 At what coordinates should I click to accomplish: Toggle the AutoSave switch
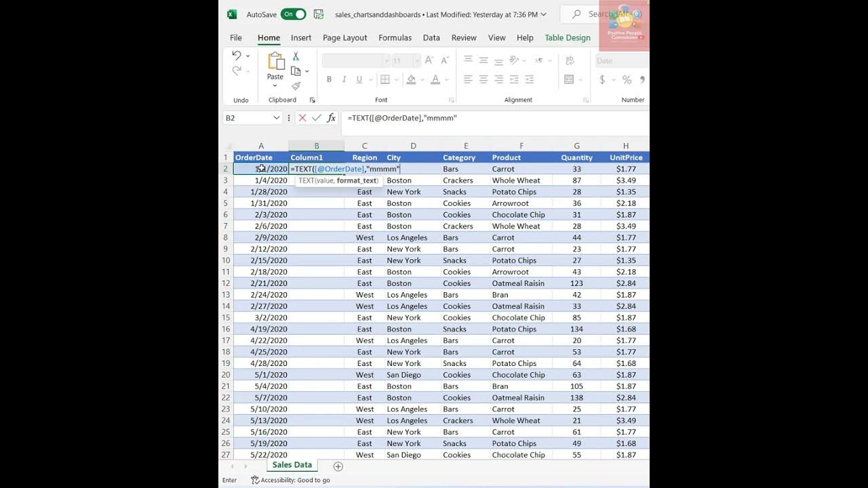(x=294, y=14)
